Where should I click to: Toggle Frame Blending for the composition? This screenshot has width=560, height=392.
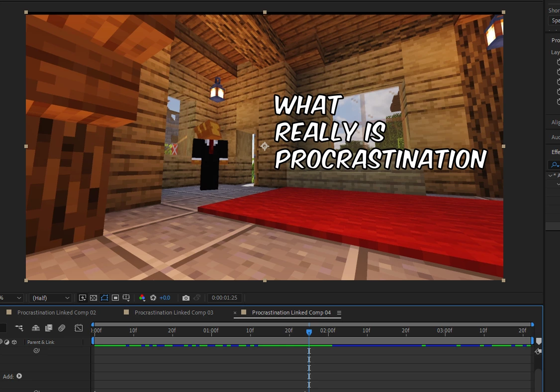click(x=49, y=328)
